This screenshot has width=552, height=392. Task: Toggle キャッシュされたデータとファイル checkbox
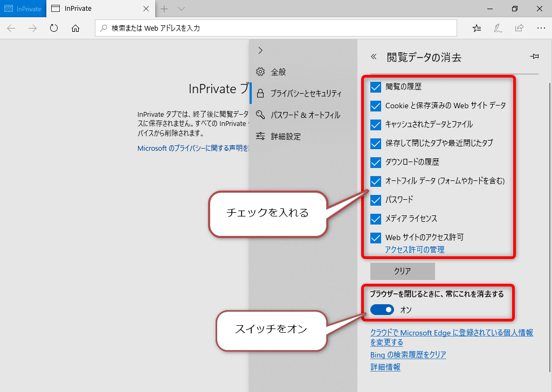tap(376, 125)
